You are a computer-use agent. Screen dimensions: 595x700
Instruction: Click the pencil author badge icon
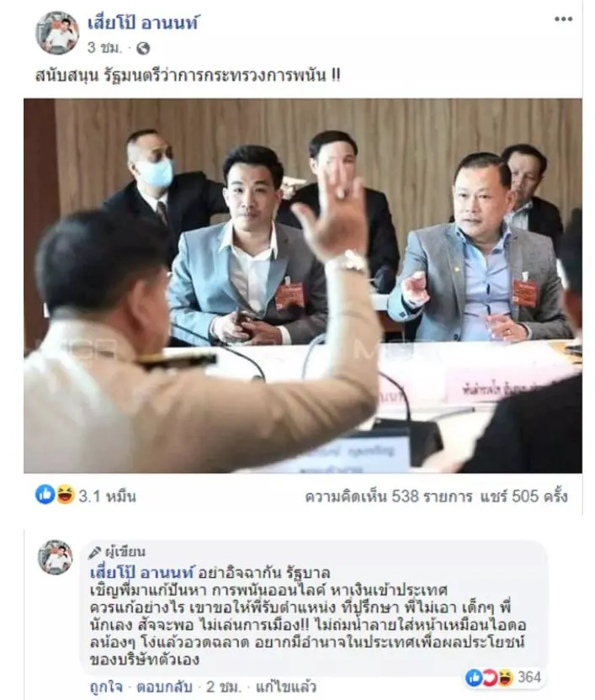pyautogui.click(x=95, y=553)
